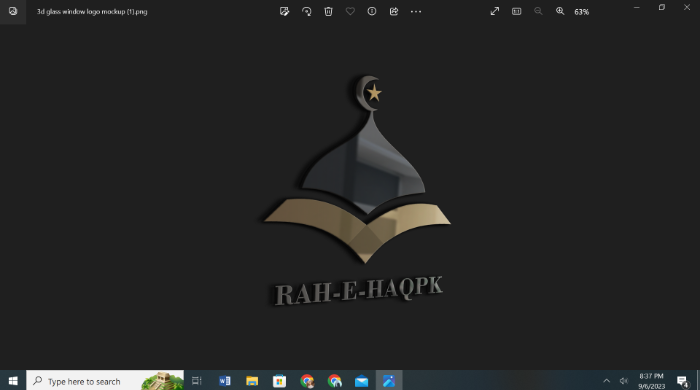Show file info panel
Screen dimensions: 700x390
371,12
